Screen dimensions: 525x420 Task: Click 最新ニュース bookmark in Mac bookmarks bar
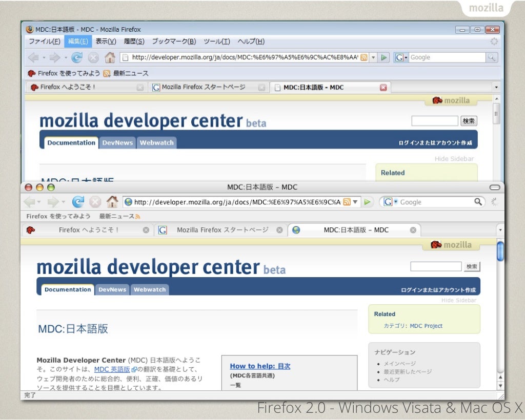[119, 216]
